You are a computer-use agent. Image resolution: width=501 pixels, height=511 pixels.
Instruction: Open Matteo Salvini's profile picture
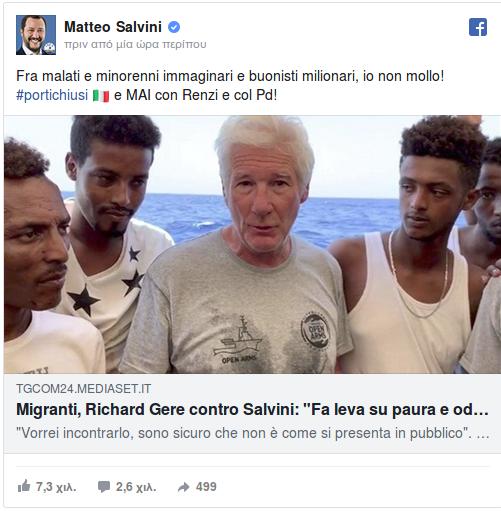(36, 35)
